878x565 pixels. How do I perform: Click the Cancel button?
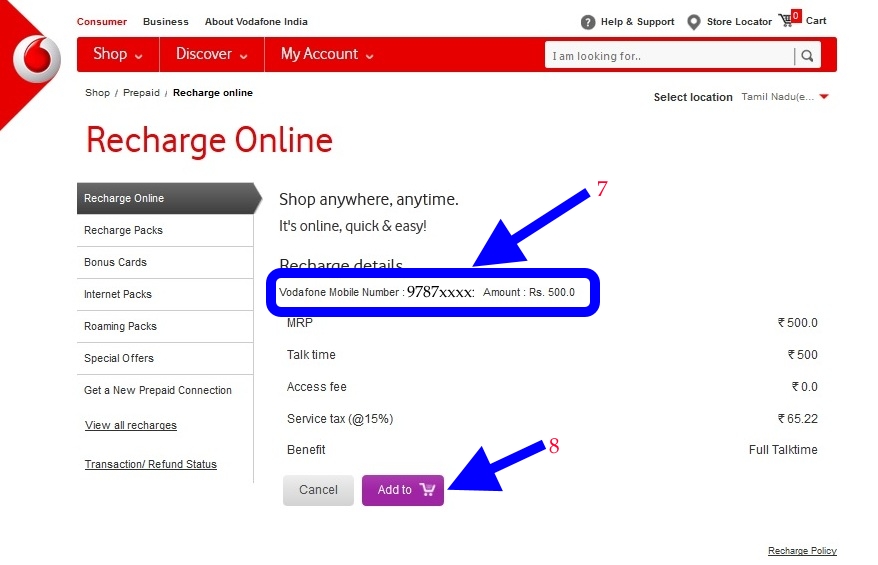coord(318,490)
